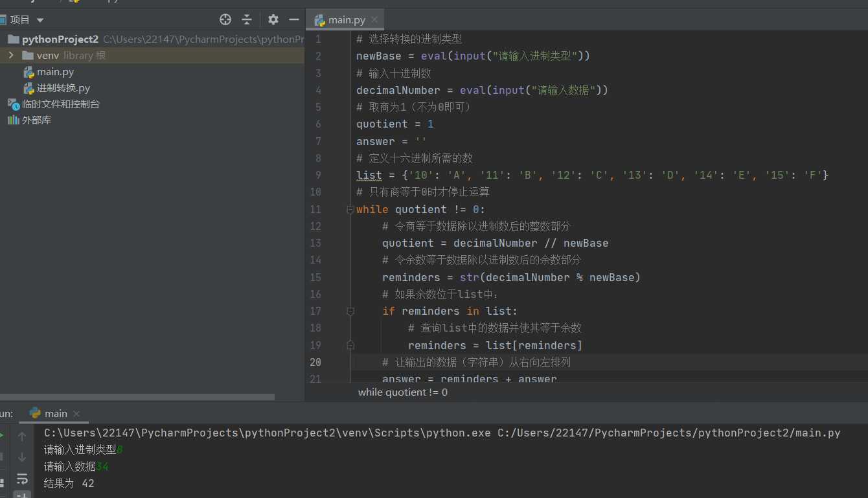The width and height of the screenshot is (868, 498).
Task: Click the underlined list variable on line 9
Action: [x=369, y=175]
